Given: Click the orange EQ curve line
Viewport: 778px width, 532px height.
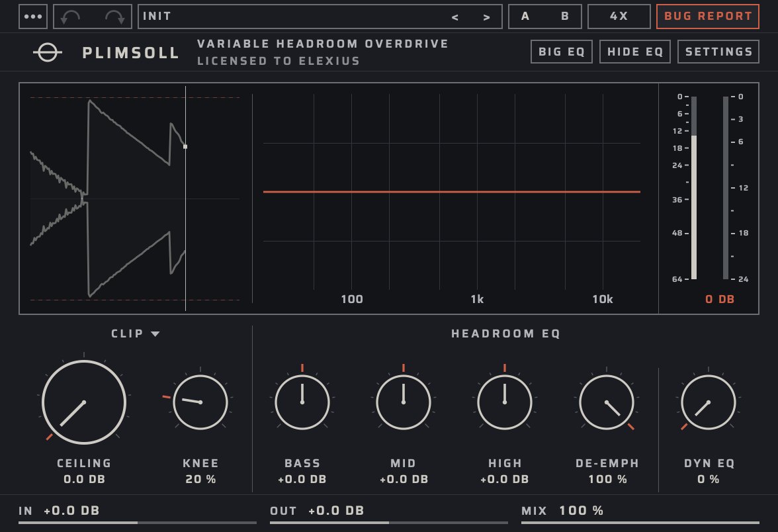Looking at the screenshot, I should [451, 192].
